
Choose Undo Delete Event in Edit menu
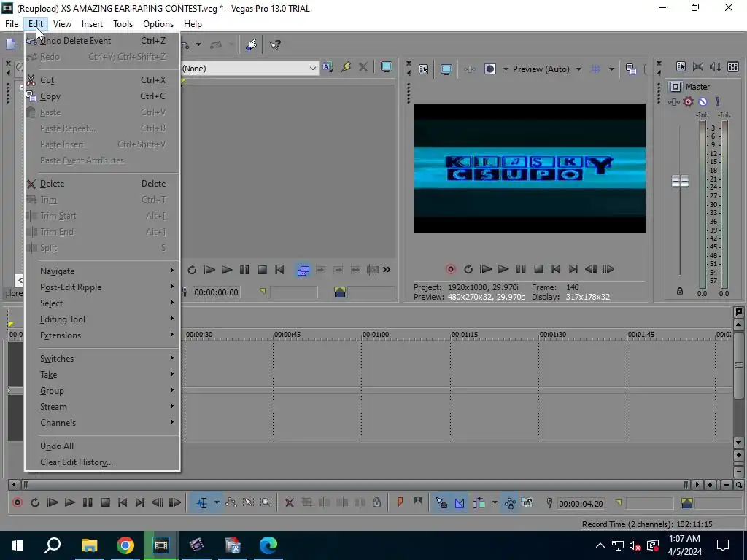coord(102,41)
